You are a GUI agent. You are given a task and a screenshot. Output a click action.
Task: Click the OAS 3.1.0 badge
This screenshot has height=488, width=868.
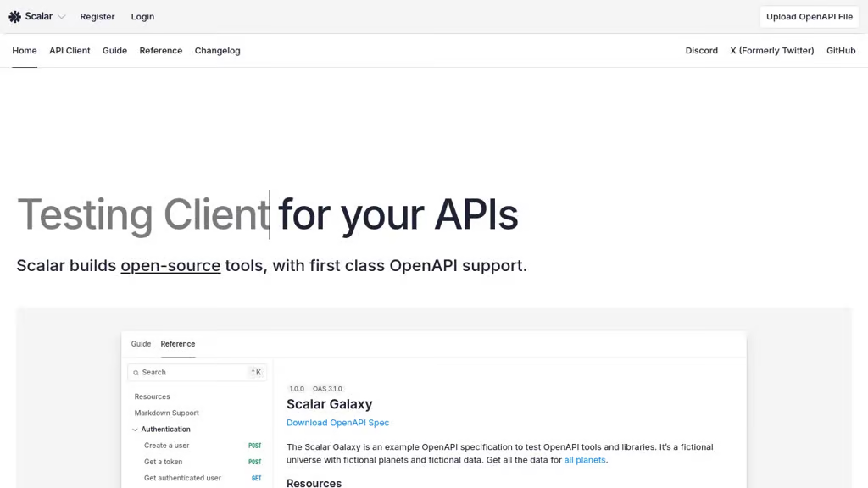(x=327, y=389)
